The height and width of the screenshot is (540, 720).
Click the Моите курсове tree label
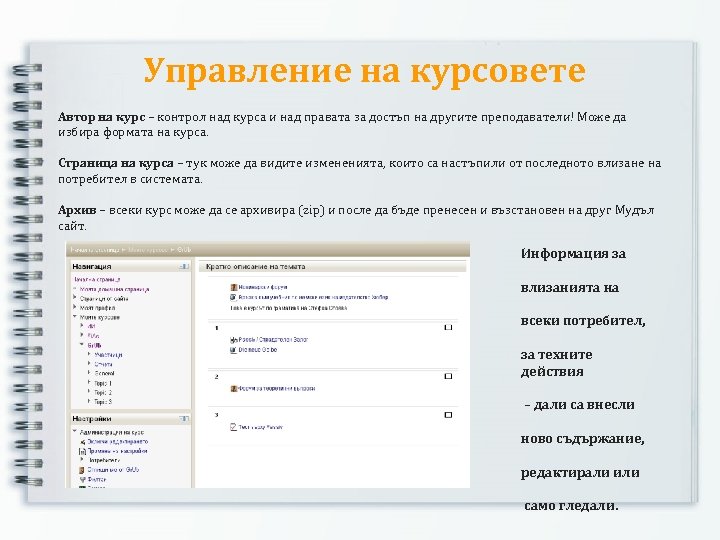tap(100, 317)
